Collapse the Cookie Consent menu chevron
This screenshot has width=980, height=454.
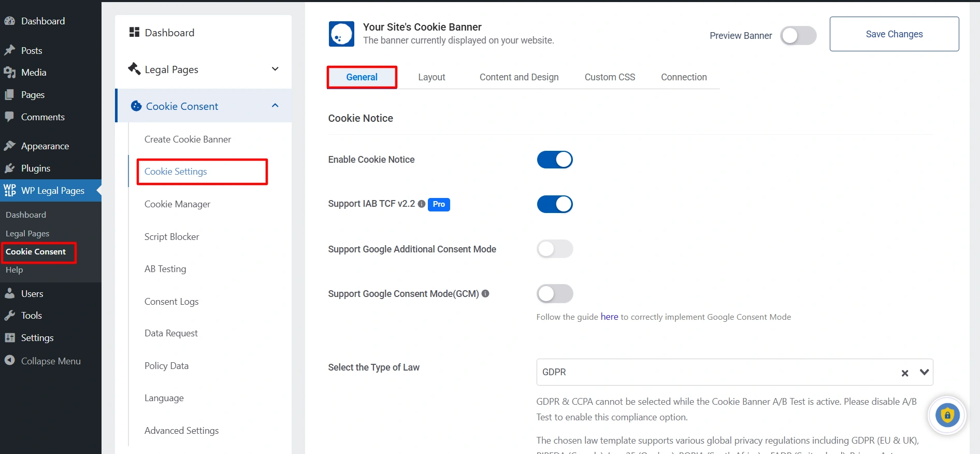point(275,106)
